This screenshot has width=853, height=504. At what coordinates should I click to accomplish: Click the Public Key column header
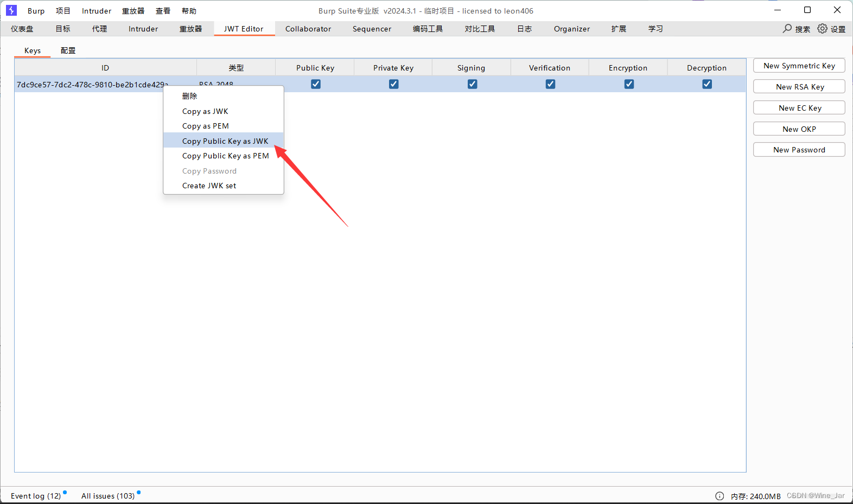pyautogui.click(x=315, y=68)
